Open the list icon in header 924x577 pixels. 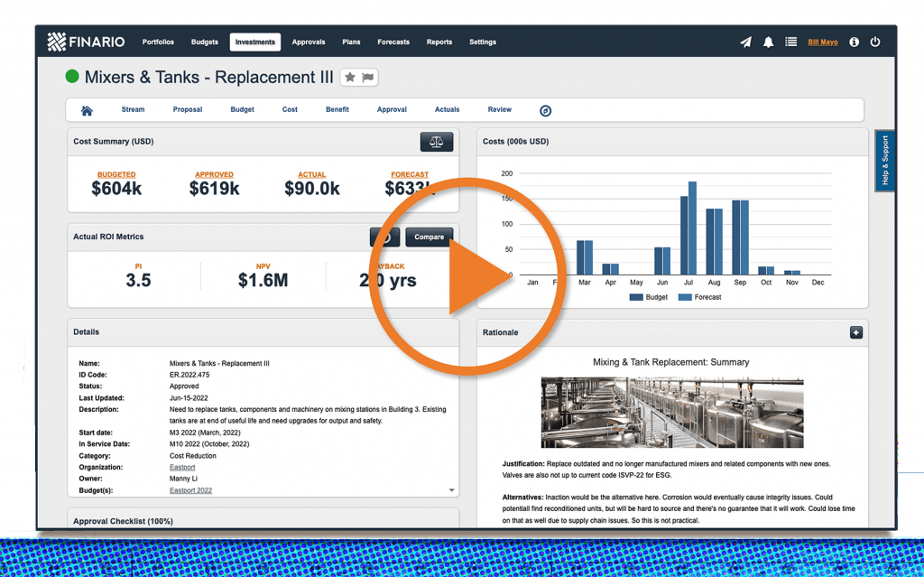point(790,42)
